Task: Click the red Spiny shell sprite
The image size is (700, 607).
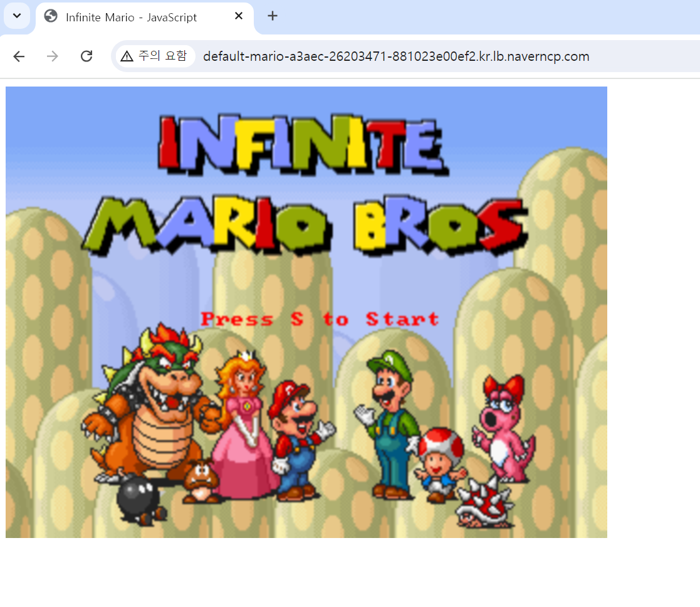Action: coord(484,504)
